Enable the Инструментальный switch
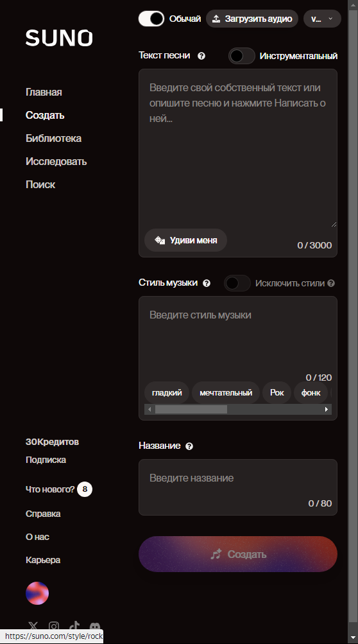358x644 pixels. (242, 56)
